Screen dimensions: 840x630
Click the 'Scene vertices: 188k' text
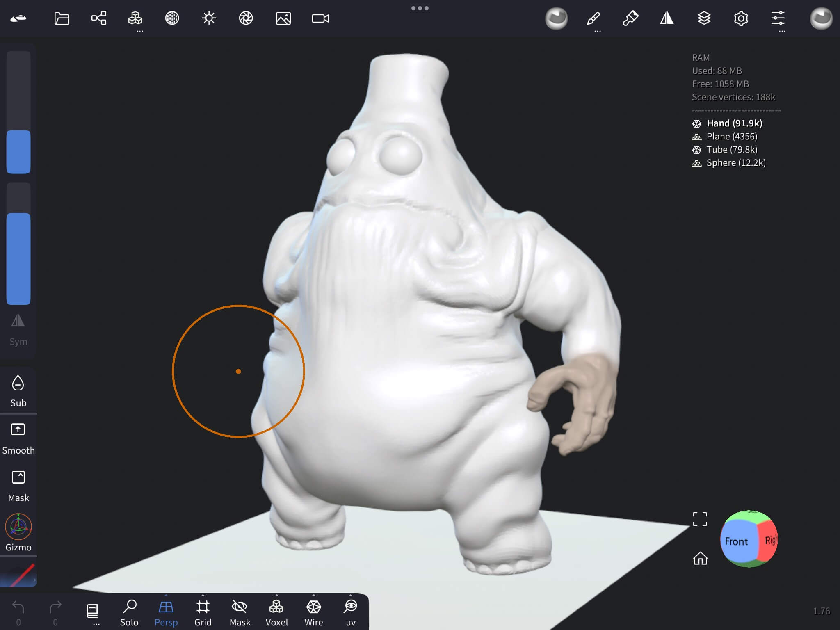click(733, 97)
